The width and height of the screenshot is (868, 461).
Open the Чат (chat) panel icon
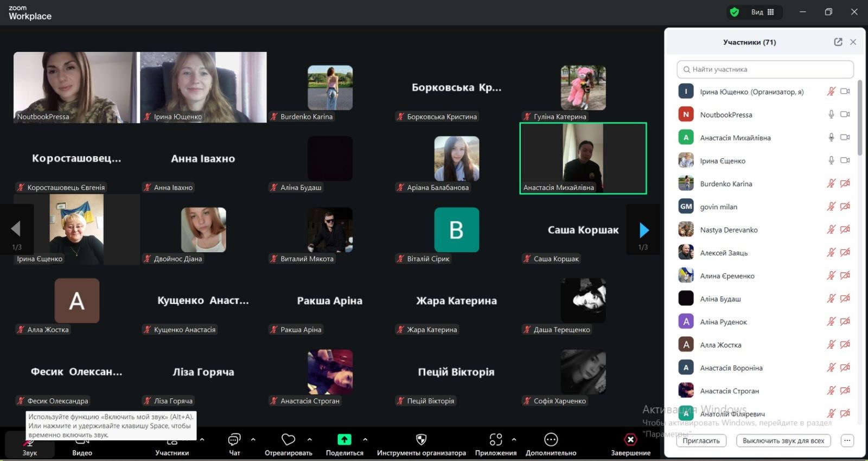click(234, 440)
